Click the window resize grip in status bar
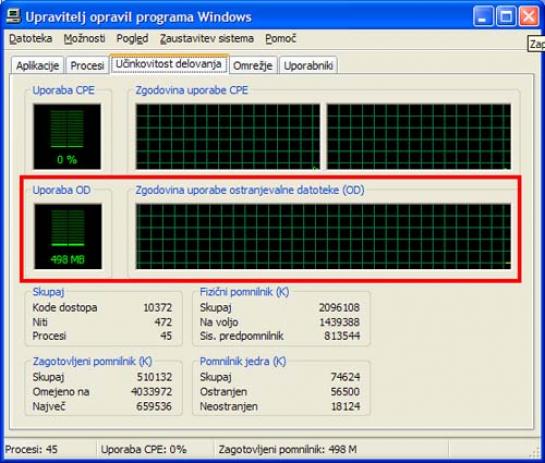Viewport: 545px width, 463px height. click(535, 452)
